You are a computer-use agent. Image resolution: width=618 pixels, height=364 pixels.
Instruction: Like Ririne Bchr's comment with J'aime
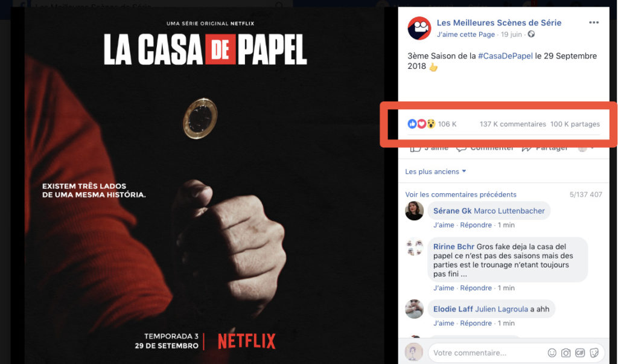[x=444, y=288]
